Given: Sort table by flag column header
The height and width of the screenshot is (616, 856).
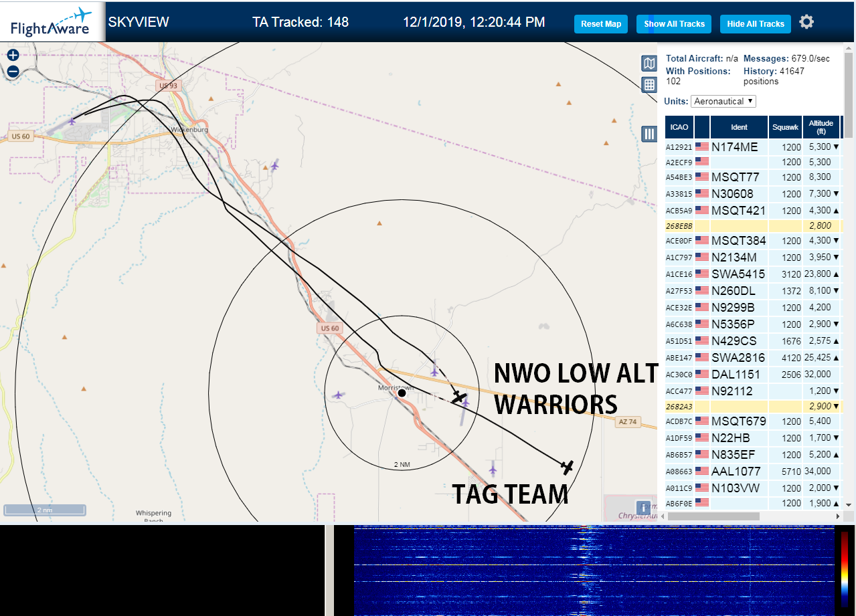Looking at the screenshot, I should pos(701,127).
